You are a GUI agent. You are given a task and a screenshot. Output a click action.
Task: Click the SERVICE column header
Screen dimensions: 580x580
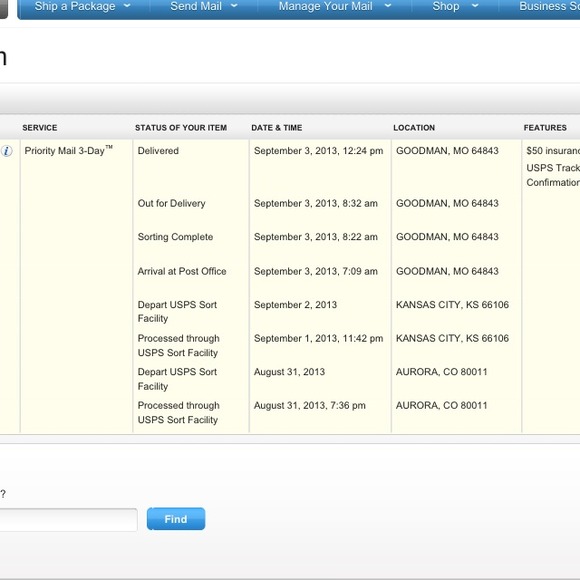click(40, 128)
